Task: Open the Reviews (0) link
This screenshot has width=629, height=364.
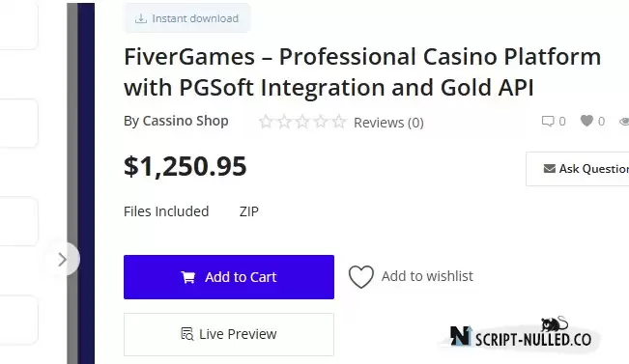Action: [x=388, y=123]
